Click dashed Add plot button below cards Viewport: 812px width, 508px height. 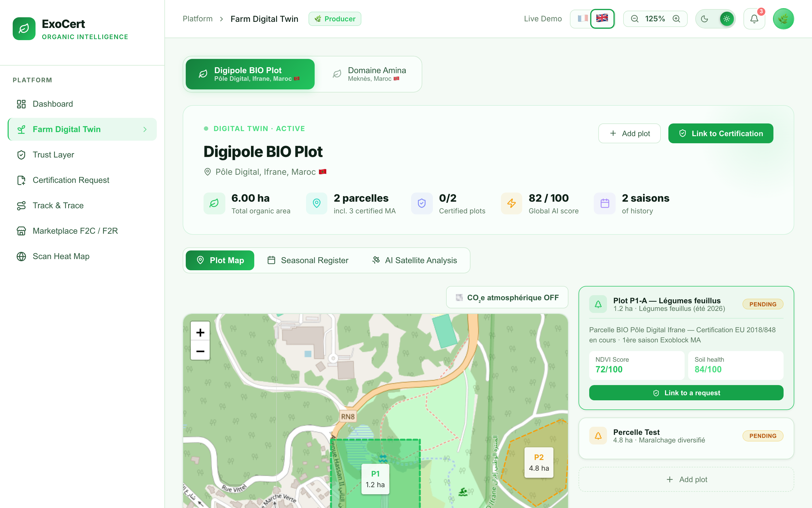click(x=686, y=480)
